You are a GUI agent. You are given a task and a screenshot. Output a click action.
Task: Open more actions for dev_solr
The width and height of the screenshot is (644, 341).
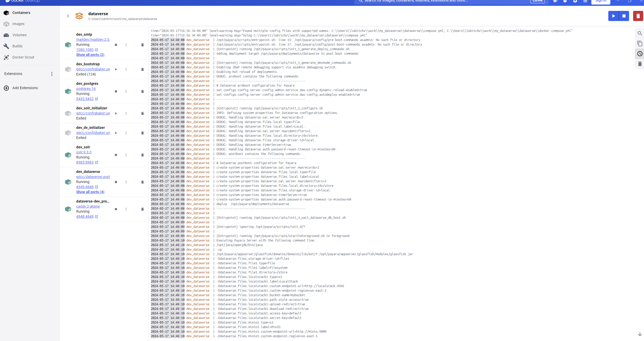(126, 155)
